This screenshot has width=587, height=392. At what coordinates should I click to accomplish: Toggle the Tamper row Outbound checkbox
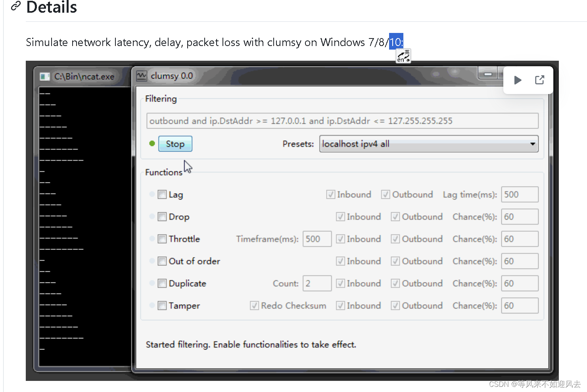pos(395,306)
